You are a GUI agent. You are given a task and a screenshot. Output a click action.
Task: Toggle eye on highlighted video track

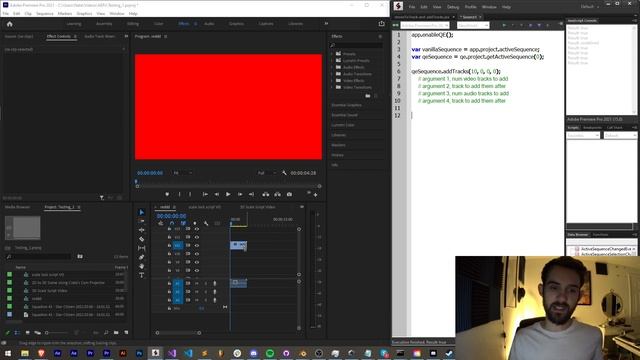[197, 245]
